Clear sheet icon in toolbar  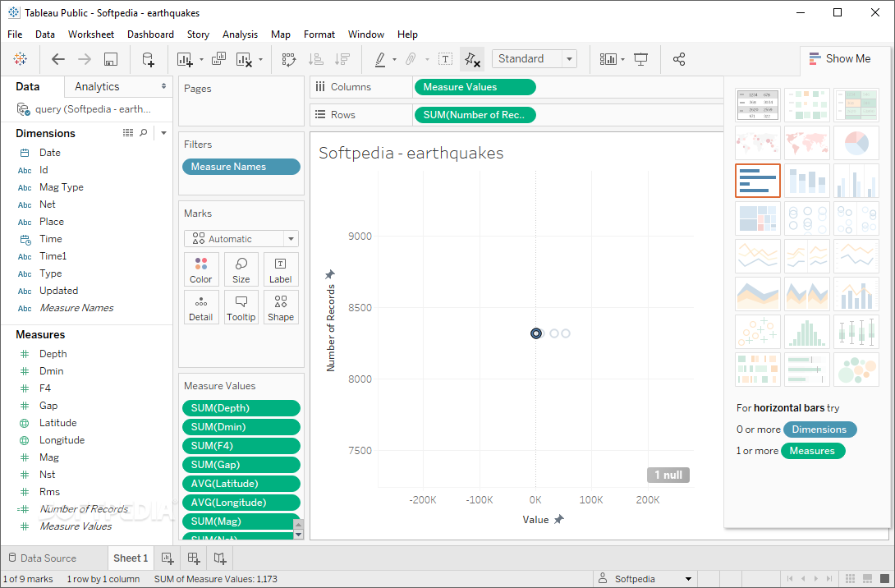coord(245,59)
